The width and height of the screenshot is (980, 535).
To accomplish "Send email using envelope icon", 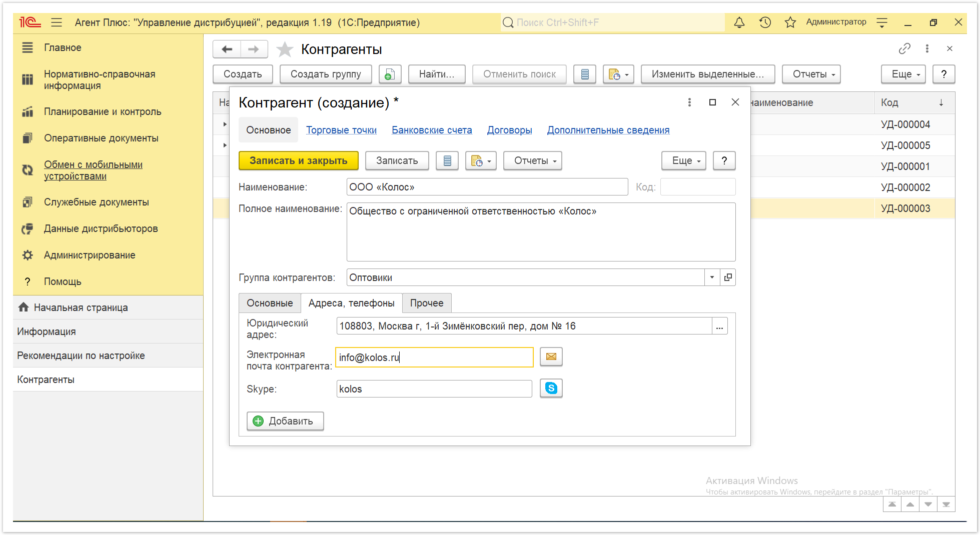I will point(551,356).
